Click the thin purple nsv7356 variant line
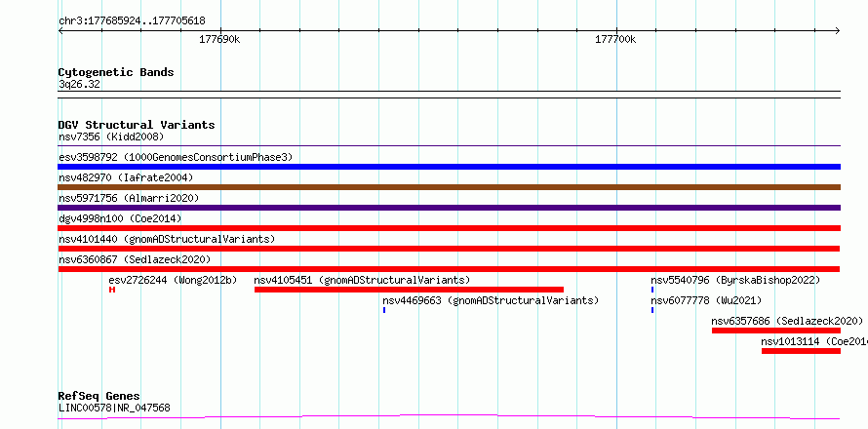 tap(450, 146)
